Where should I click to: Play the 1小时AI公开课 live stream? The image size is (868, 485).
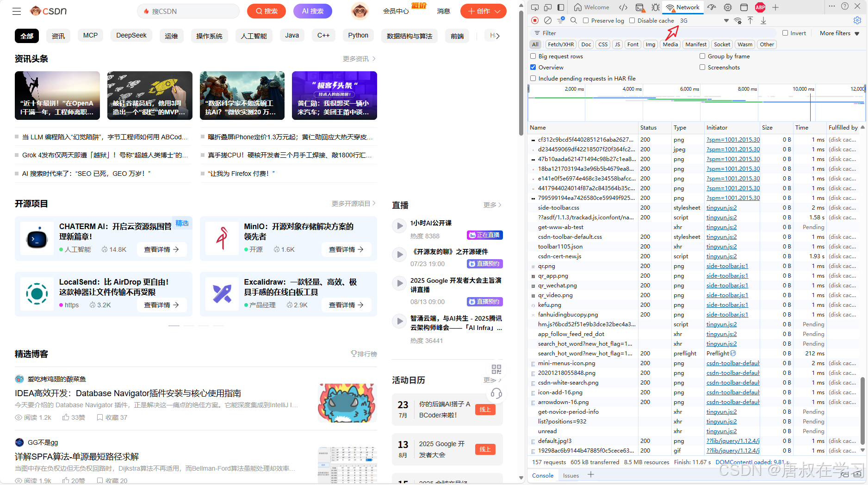point(399,226)
